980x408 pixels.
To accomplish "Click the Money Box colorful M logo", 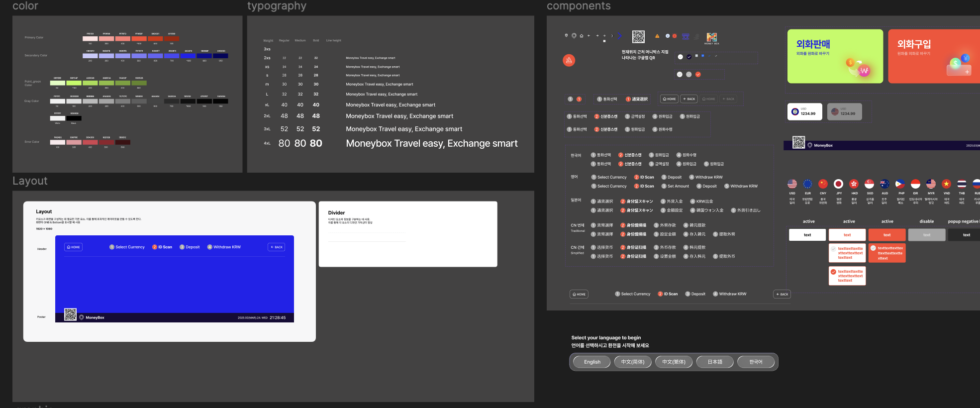I will 711,37.
